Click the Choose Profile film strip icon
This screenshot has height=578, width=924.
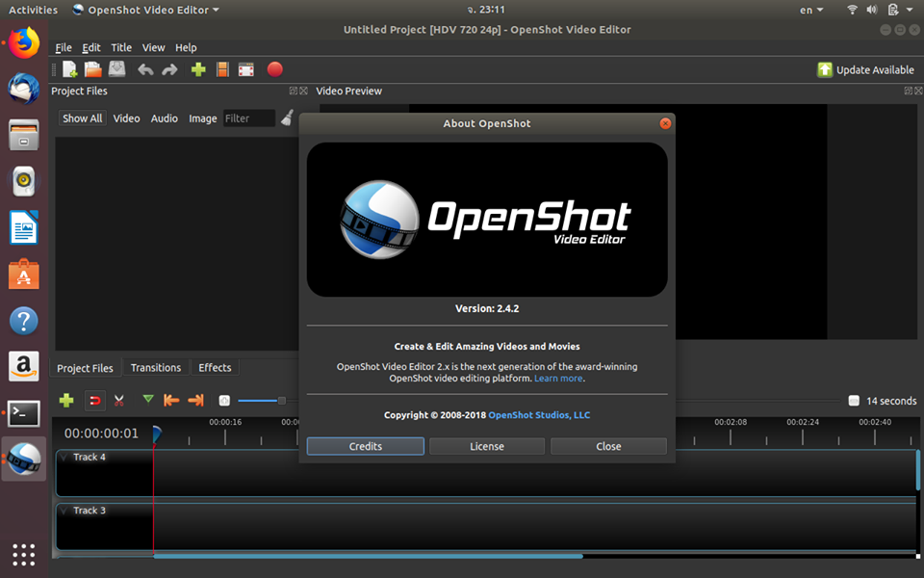(222, 69)
